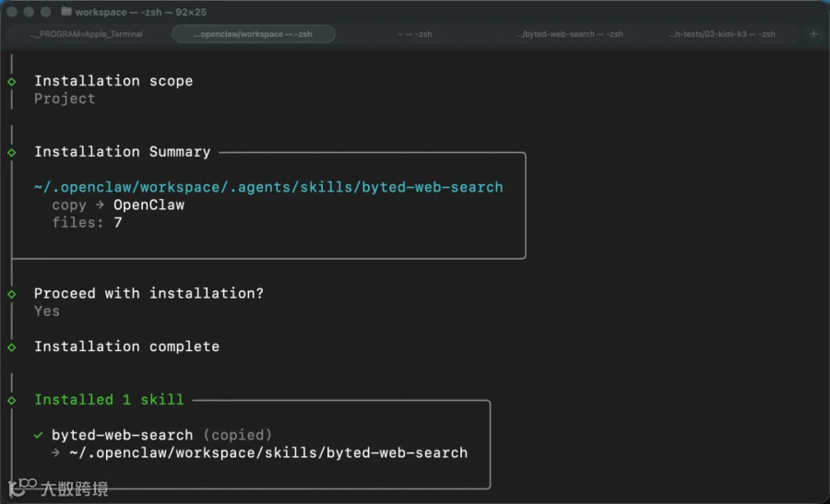Open the 02-kimi-k3 tests tab
This screenshot has height=504, width=830.
(722, 34)
